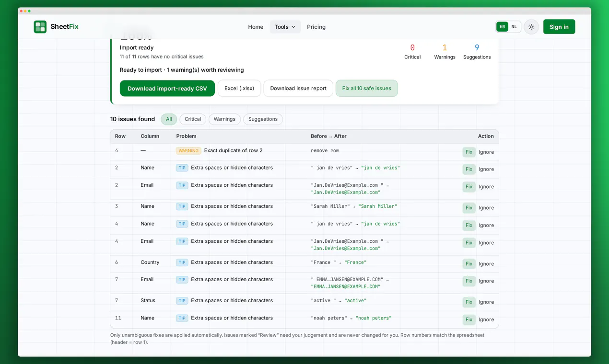The height and width of the screenshot is (364, 609).
Task: Fix all 10 safe issues
Action: [x=367, y=88]
